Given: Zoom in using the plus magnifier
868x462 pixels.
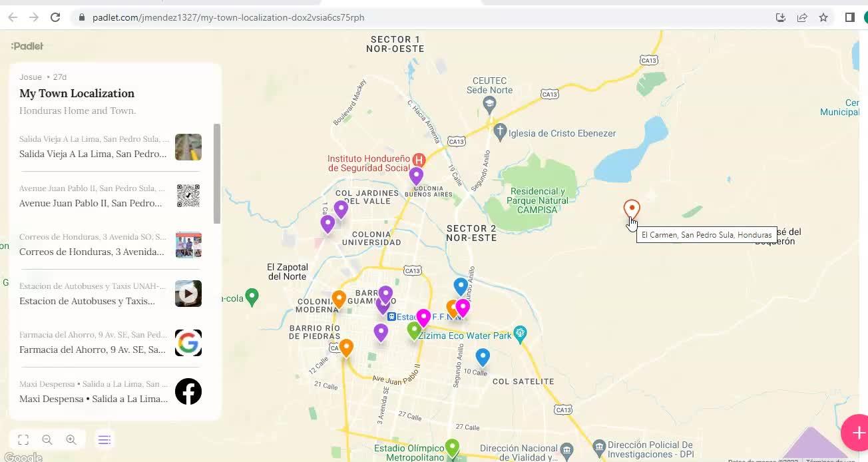Looking at the screenshot, I should coord(71,439).
